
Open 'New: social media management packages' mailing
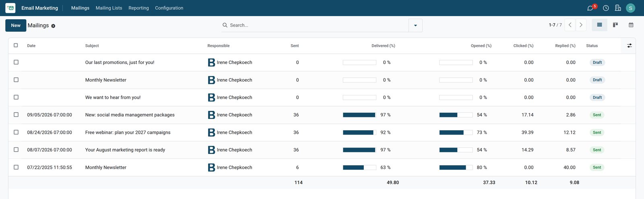(x=130, y=115)
